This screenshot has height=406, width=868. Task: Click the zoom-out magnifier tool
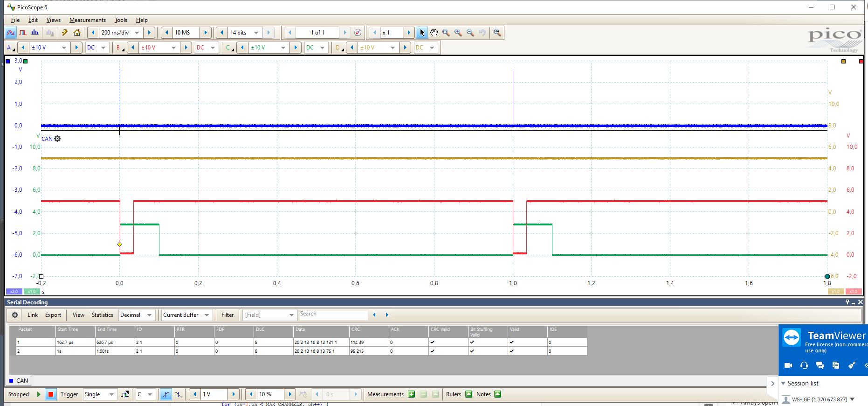(x=470, y=33)
